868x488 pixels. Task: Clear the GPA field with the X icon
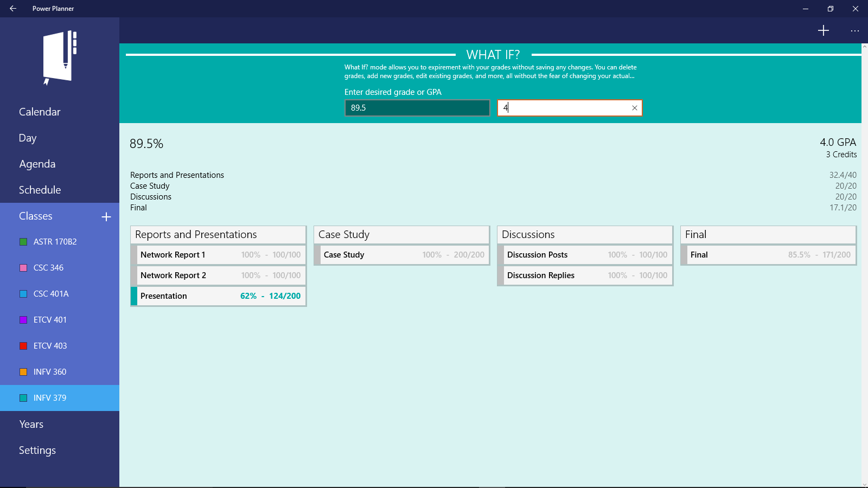click(634, 108)
